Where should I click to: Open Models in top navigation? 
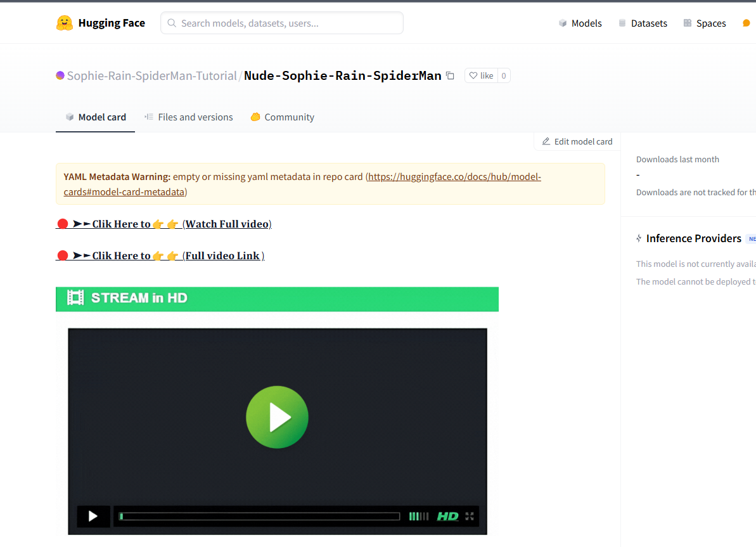pos(586,23)
